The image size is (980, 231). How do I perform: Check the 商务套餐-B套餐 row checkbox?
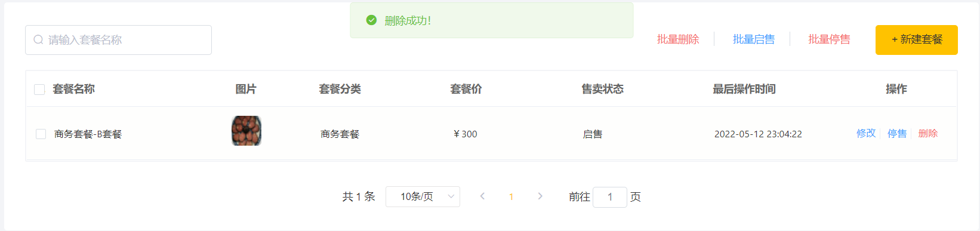41,134
